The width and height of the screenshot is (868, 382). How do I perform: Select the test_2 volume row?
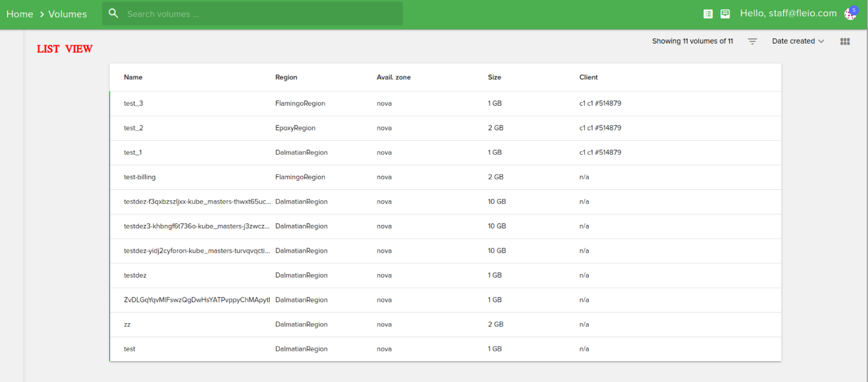point(133,128)
